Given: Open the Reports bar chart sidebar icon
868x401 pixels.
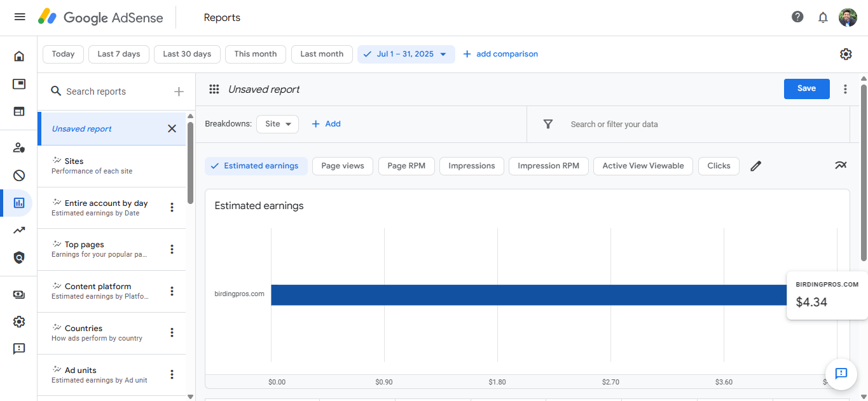Looking at the screenshot, I should [19, 203].
